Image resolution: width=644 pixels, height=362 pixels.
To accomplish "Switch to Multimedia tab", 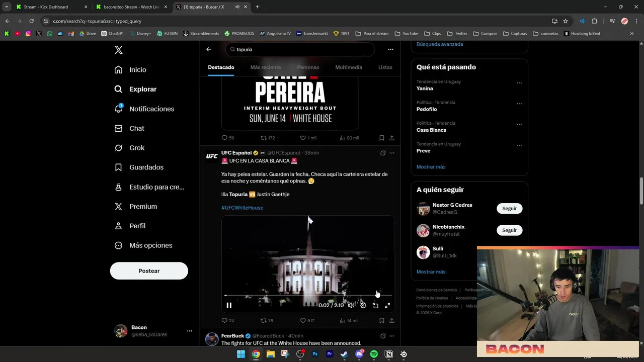I will click(349, 67).
